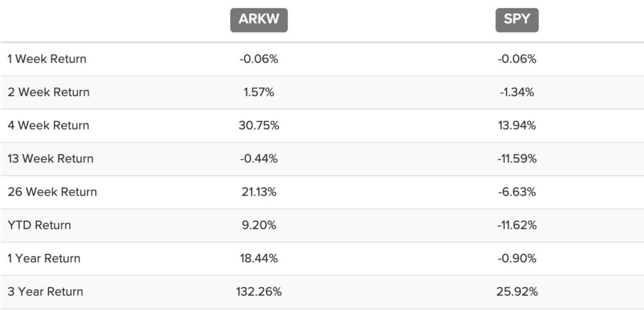Click the SPY ticker badge

(517, 19)
